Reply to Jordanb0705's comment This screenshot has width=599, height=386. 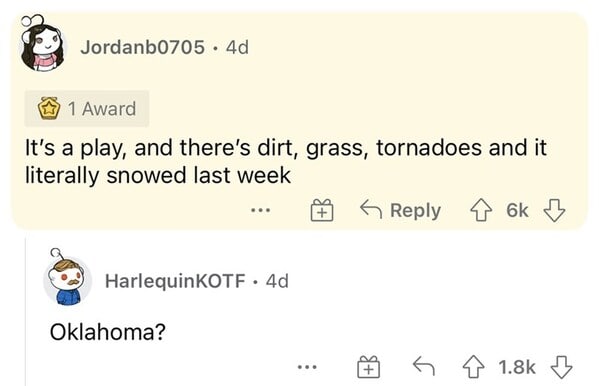tap(400, 211)
